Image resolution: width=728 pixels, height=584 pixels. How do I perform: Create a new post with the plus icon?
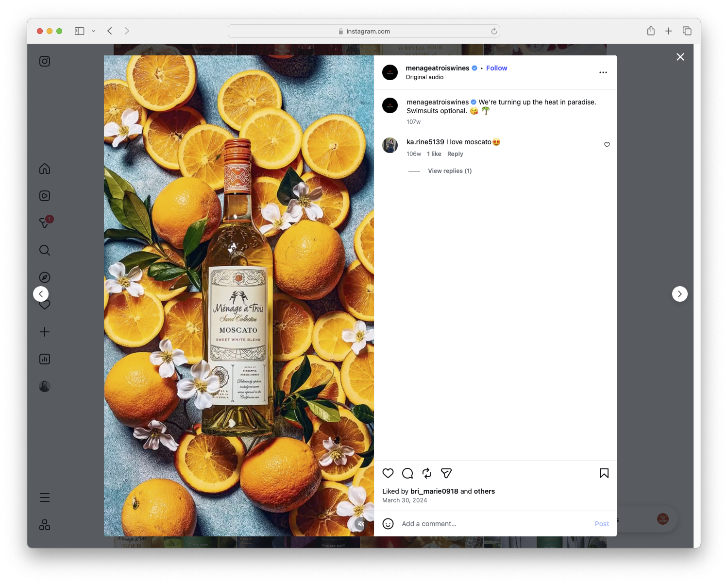pos(44,332)
